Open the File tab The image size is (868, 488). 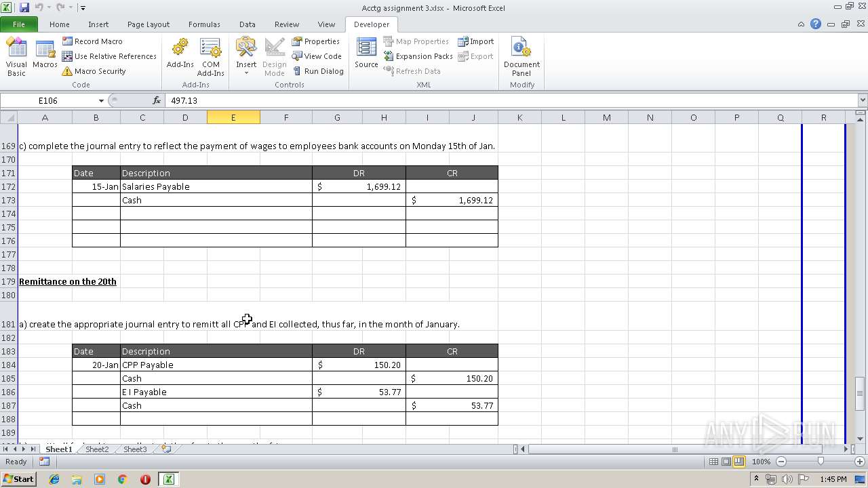19,24
